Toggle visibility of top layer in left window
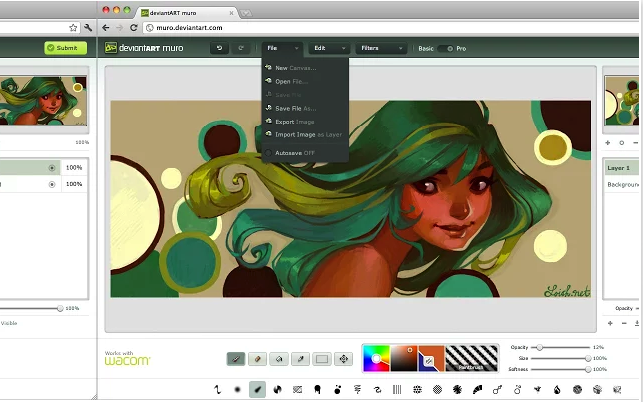This screenshot has height=402, width=643. [x=52, y=168]
